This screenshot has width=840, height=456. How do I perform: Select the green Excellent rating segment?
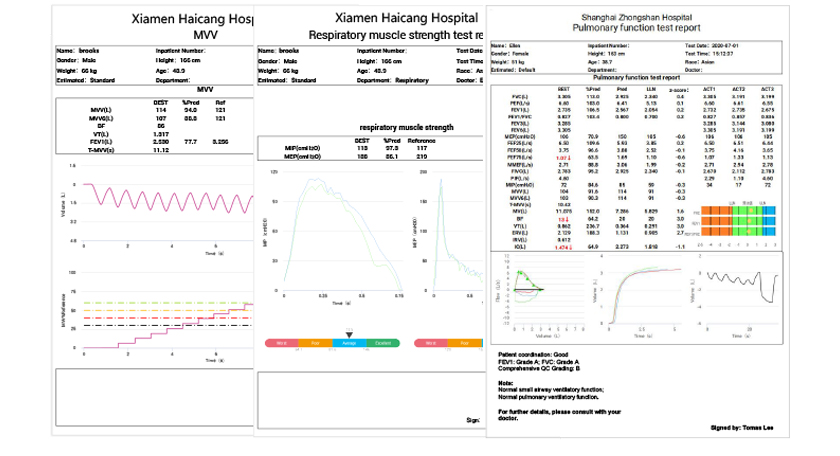click(382, 343)
